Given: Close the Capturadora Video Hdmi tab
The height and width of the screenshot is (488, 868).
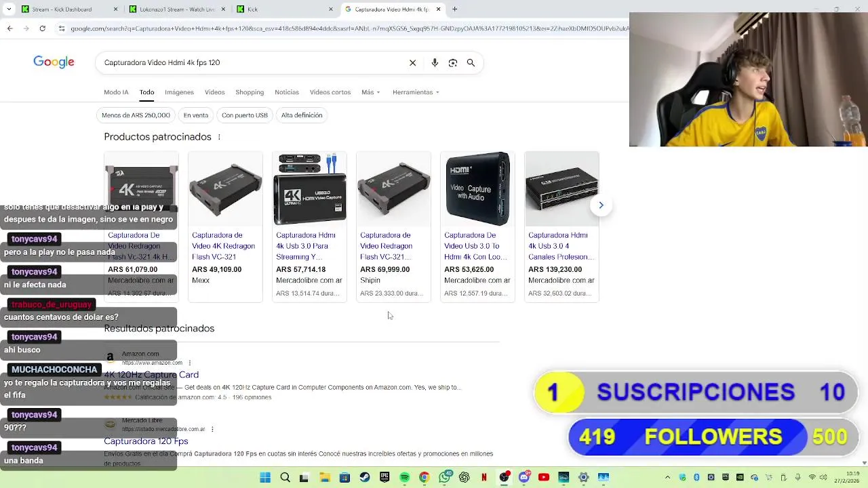Looking at the screenshot, I should coord(438,9).
